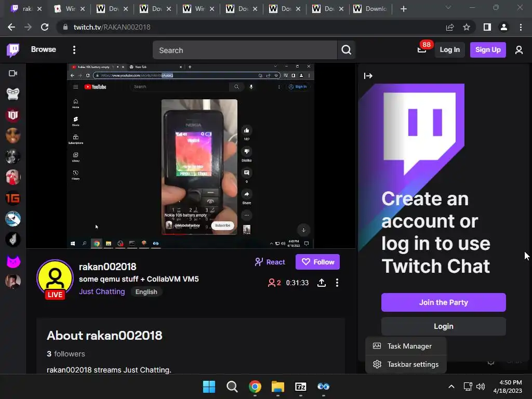Open the Twitch home logo

13,50
